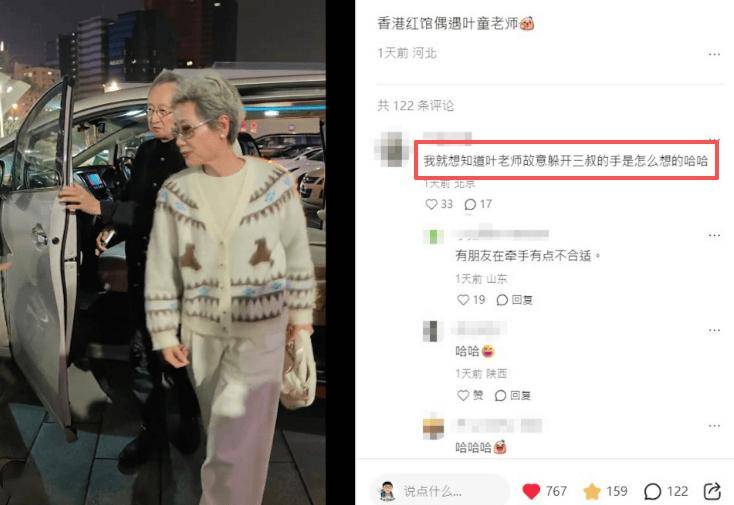The image size is (734, 505).
Task: Reply to the 有朋友在牵手 comment
Action: click(x=514, y=300)
